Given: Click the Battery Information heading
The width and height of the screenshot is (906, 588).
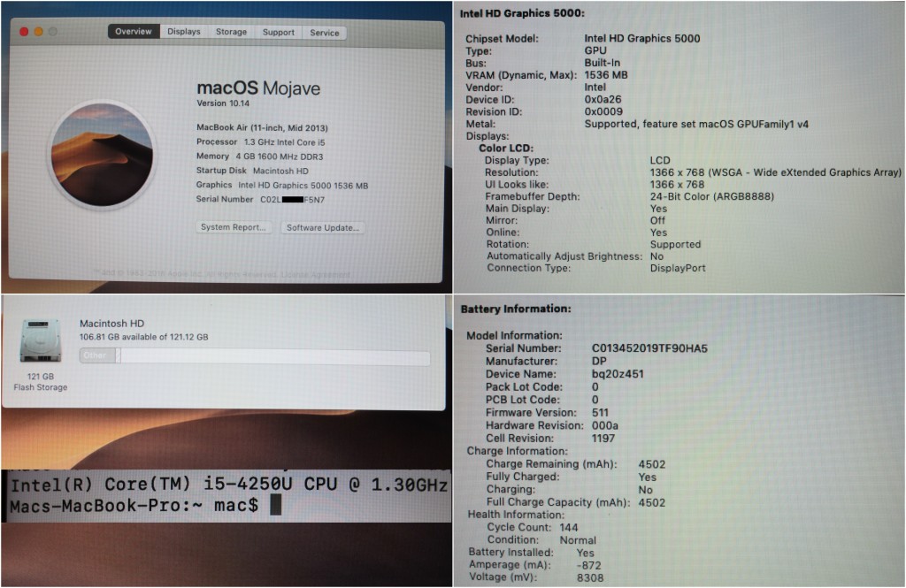Looking at the screenshot, I should (516, 309).
